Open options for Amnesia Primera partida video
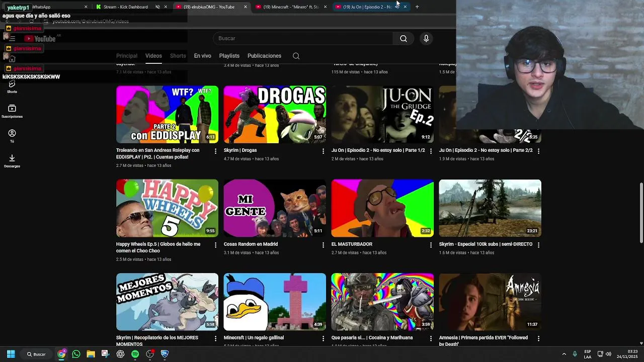 (x=538, y=339)
